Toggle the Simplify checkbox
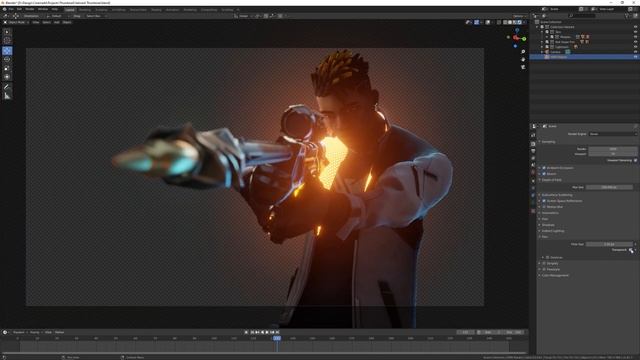The width and height of the screenshot is (640, 360). point(544,264)
